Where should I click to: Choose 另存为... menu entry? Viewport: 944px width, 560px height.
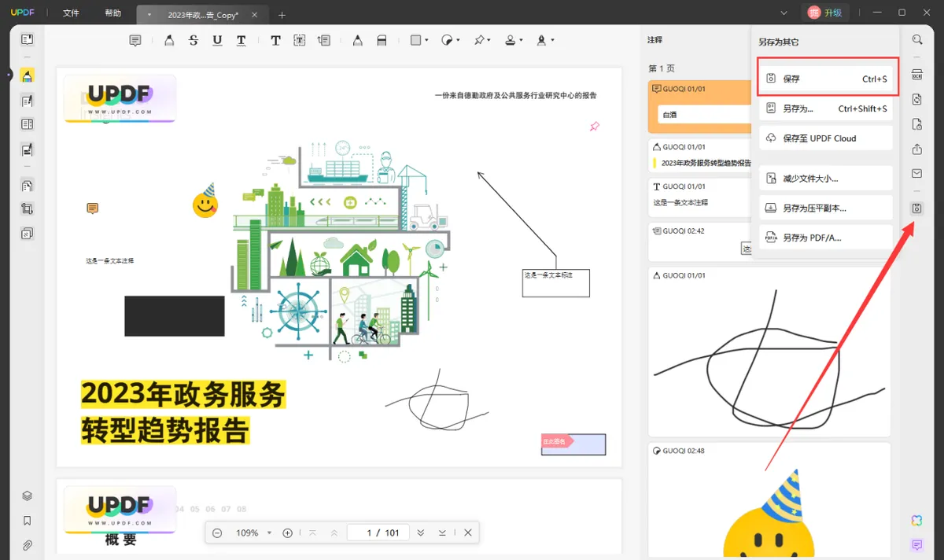point(826,109)
